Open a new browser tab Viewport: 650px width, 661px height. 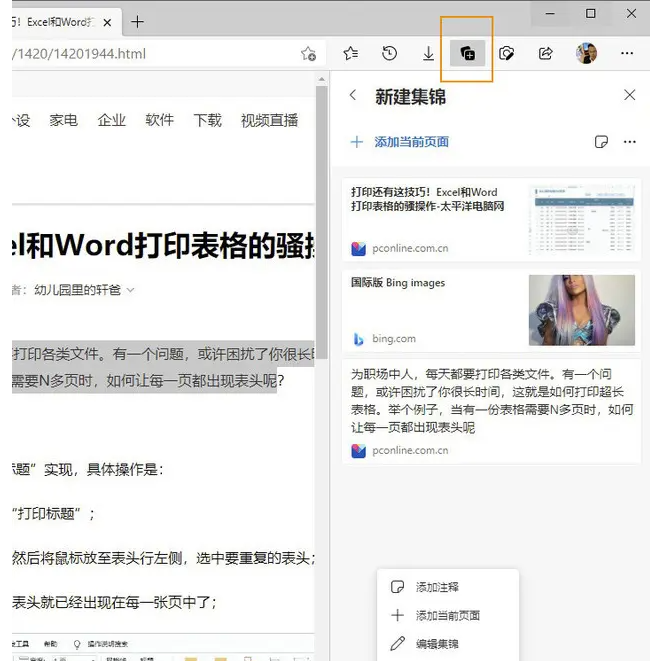click(x=137, y=21)
